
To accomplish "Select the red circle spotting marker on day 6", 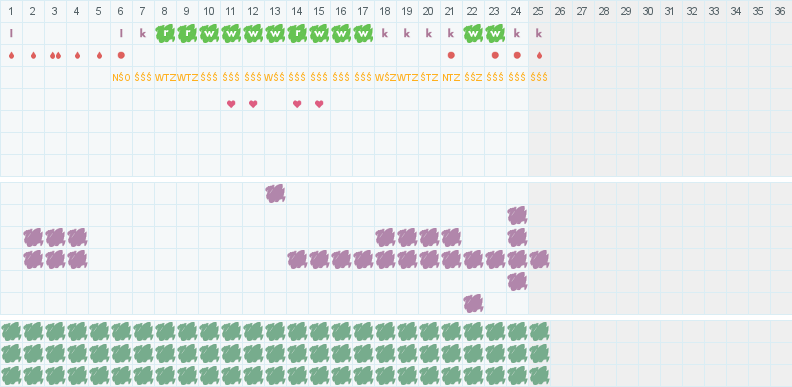I will click(121, 55).
